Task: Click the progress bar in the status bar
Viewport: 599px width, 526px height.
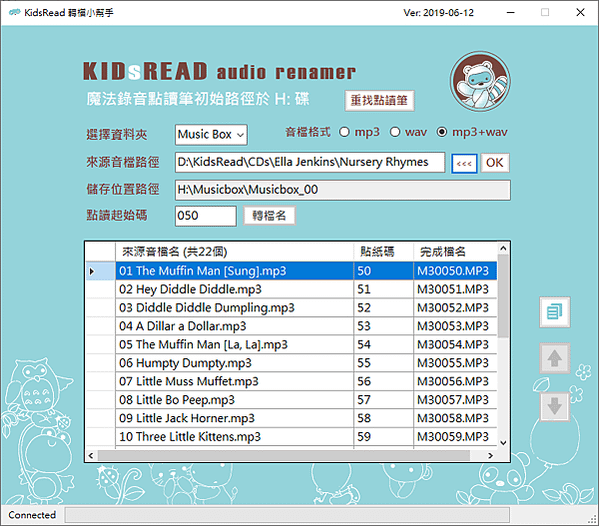Action: pos(287,515)
